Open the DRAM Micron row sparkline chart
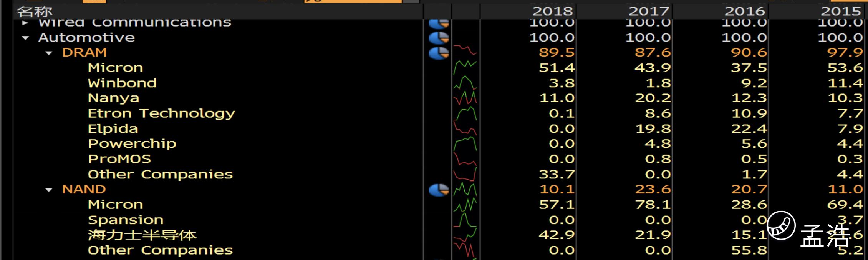This screenshot has height=260, width=868. click(x=465, y=67)
